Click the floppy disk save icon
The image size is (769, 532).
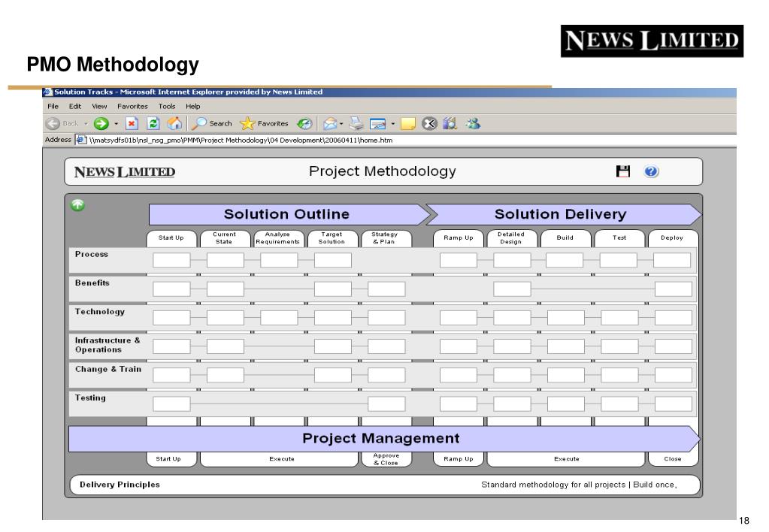[623, 171]
